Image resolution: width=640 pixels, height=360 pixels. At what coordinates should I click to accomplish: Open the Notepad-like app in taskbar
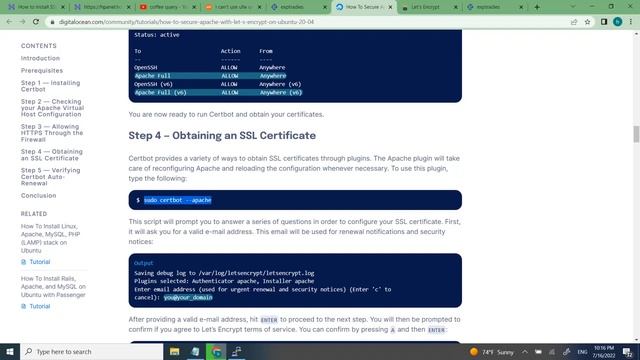[196, 351]
